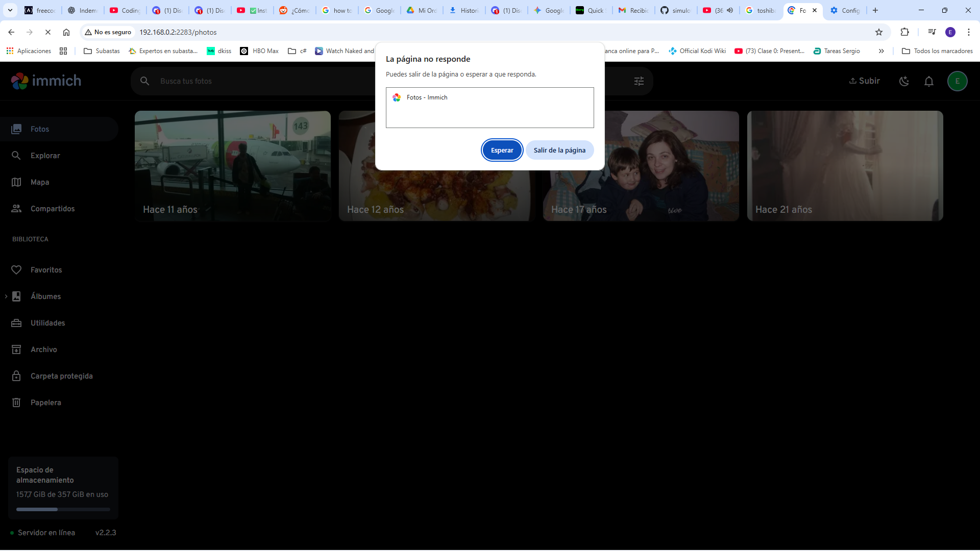Open the Carpeta protegida lock item

(61, 376)
